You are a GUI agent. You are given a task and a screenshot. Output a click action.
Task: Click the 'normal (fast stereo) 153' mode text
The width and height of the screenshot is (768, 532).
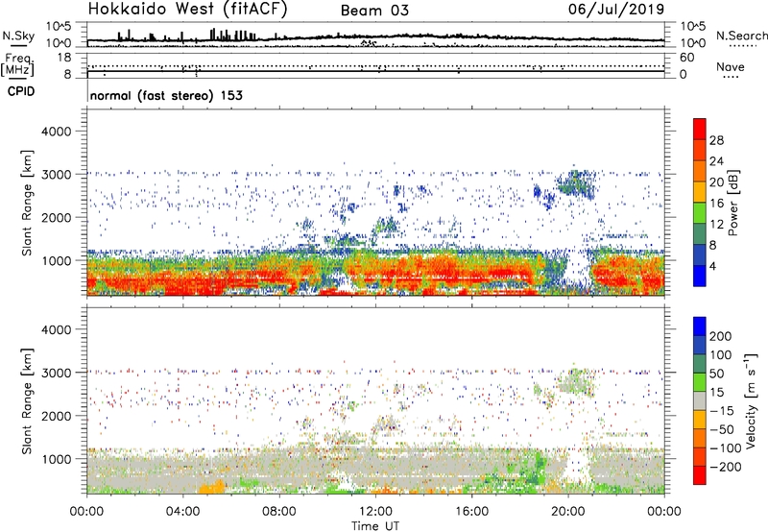[166, 95]
